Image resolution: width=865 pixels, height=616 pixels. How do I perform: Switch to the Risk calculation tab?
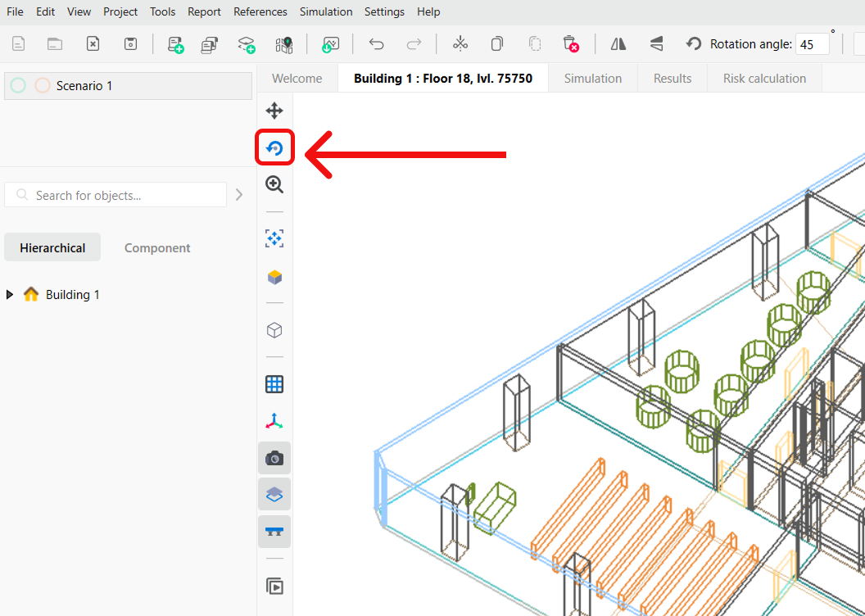coord(764,79)
